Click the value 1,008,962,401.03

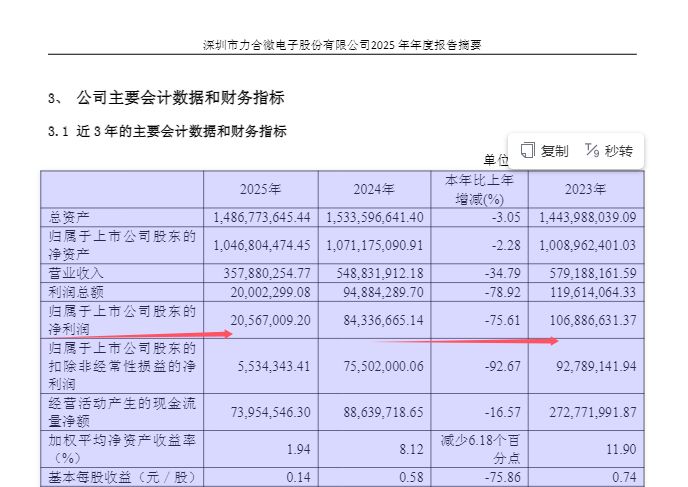tap(588, 245)
